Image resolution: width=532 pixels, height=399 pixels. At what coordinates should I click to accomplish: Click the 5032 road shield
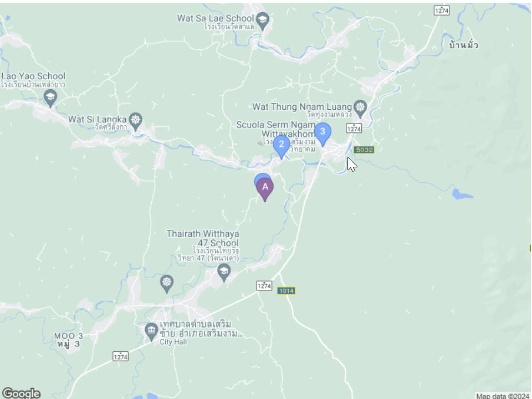point(364,150)
